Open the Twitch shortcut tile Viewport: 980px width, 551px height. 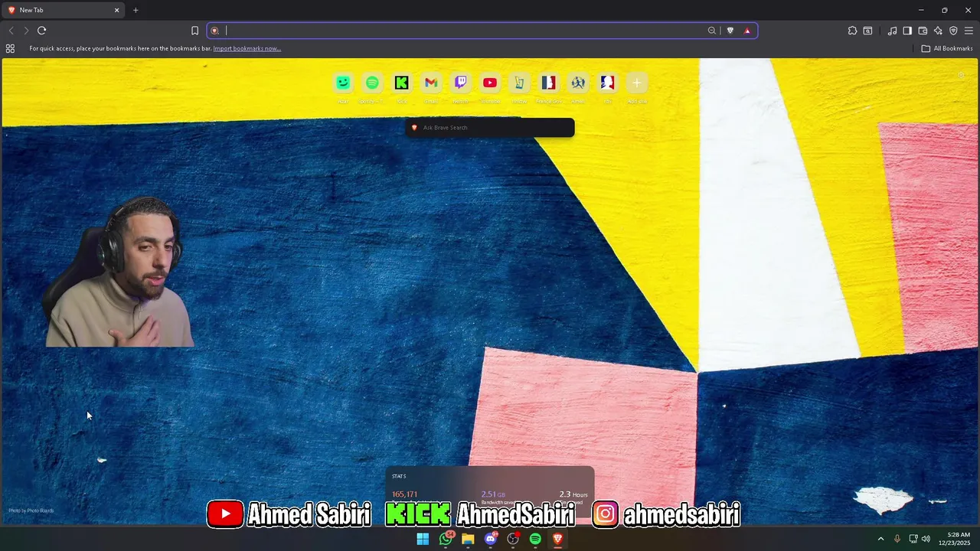(460, 83)
